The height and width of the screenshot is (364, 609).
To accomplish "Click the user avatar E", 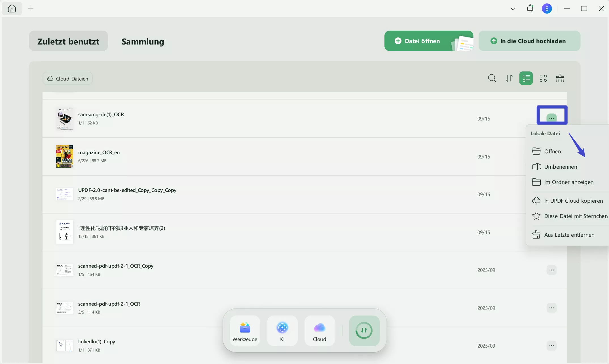I will click(x=547, y=9).
